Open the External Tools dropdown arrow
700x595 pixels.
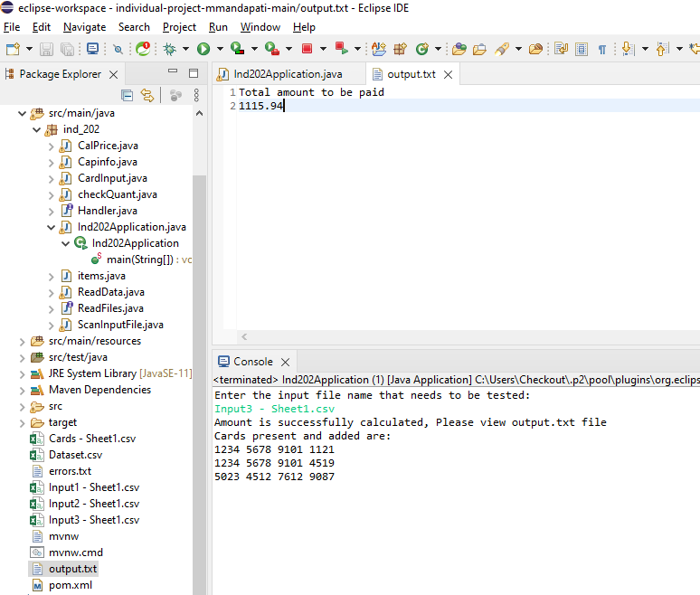[x=289, y=49]
